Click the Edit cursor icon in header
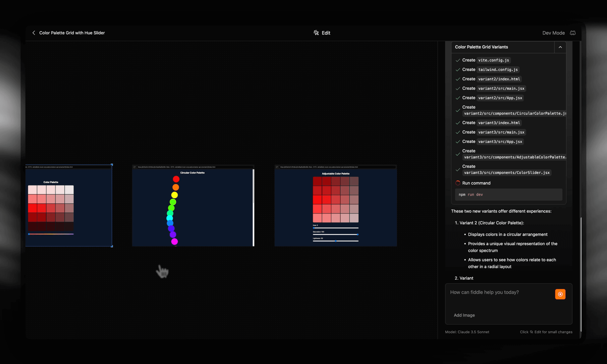This screenshot has width=607, height=364. tap(316, 33)
